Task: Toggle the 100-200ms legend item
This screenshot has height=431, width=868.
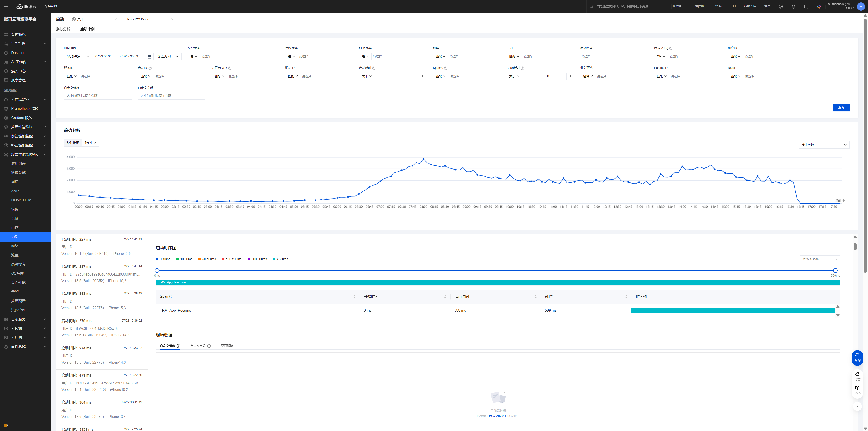Action: [x=231, y=259]
